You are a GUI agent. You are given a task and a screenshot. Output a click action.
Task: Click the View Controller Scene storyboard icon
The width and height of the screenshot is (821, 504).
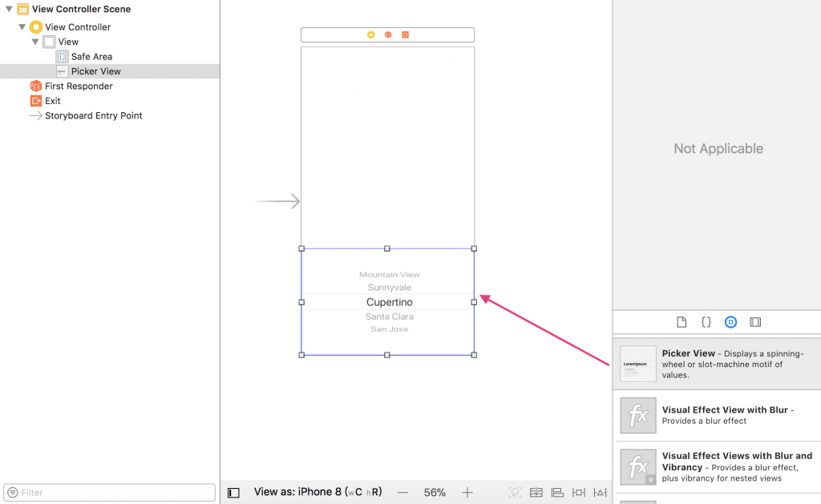[22, 9]
